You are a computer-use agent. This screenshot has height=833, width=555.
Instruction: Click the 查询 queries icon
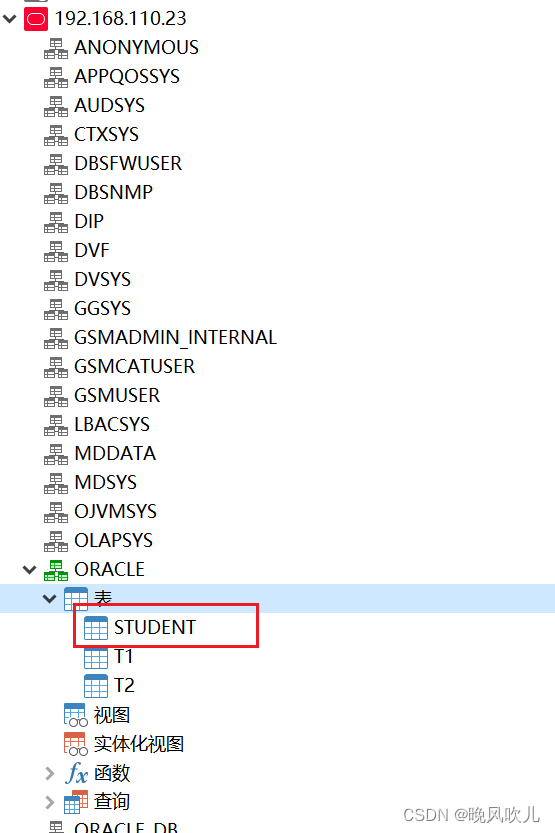pyautogui.click(x=75, y=802)
